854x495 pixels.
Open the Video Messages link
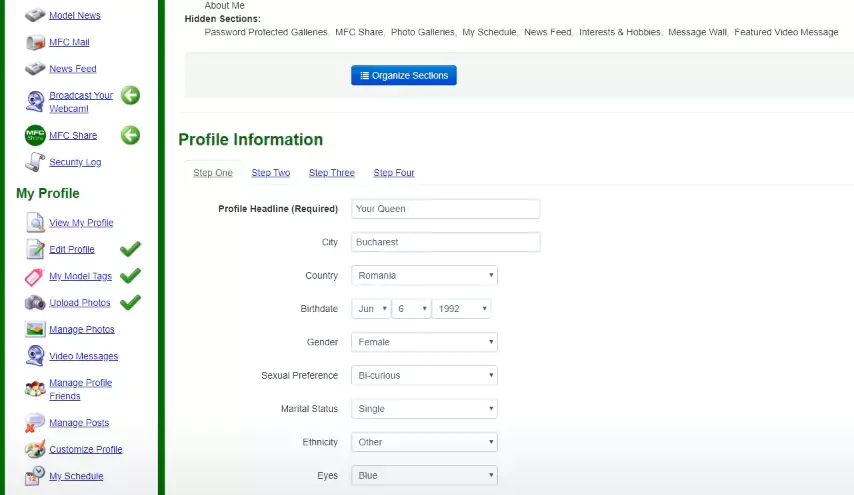83,356
